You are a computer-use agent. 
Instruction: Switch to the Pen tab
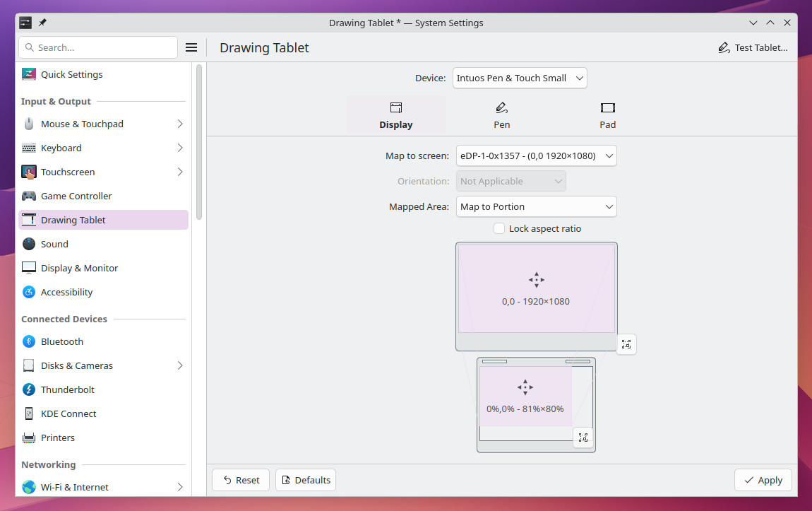pos(502,115)
